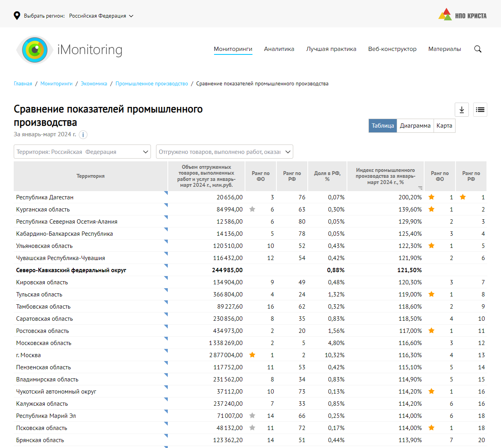Click Тамбовская область in the table
This screenshot has height=448, width=501.
(x=43, y=307)
